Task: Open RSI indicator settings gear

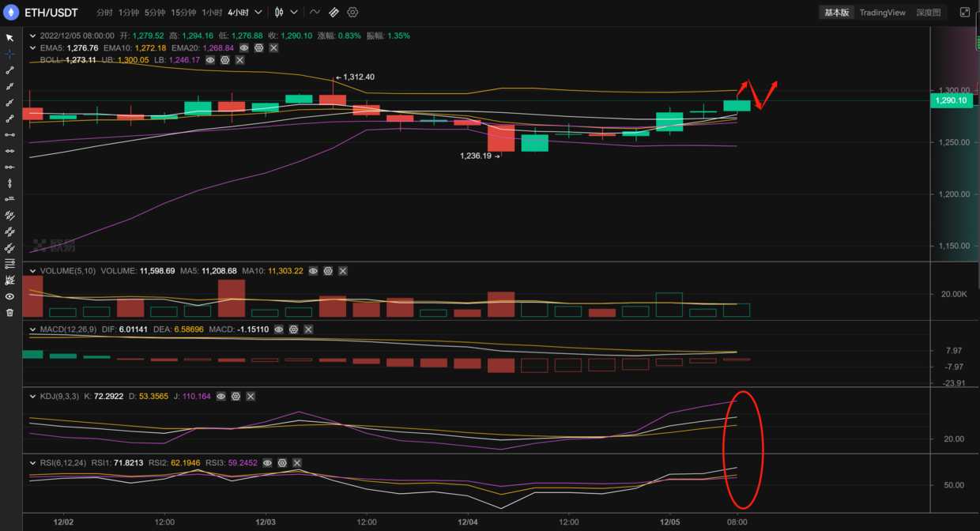Action: point(282,463)
